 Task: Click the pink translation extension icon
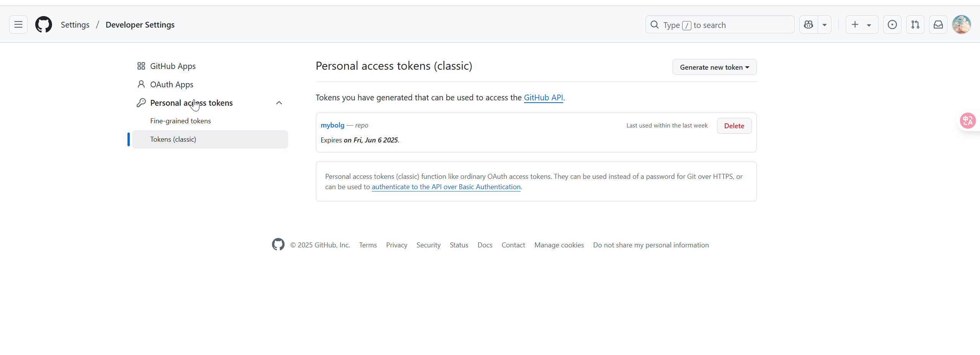(x=968, y=121)
